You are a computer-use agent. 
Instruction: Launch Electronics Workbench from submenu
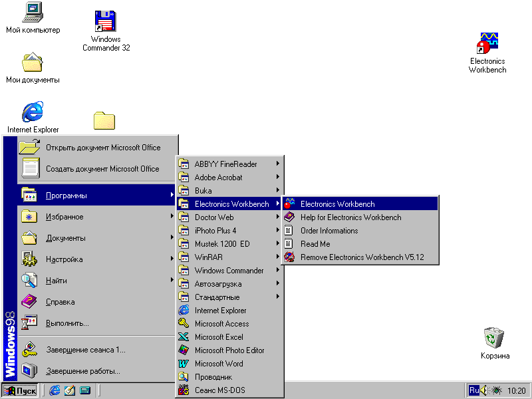tap(360, 203)
